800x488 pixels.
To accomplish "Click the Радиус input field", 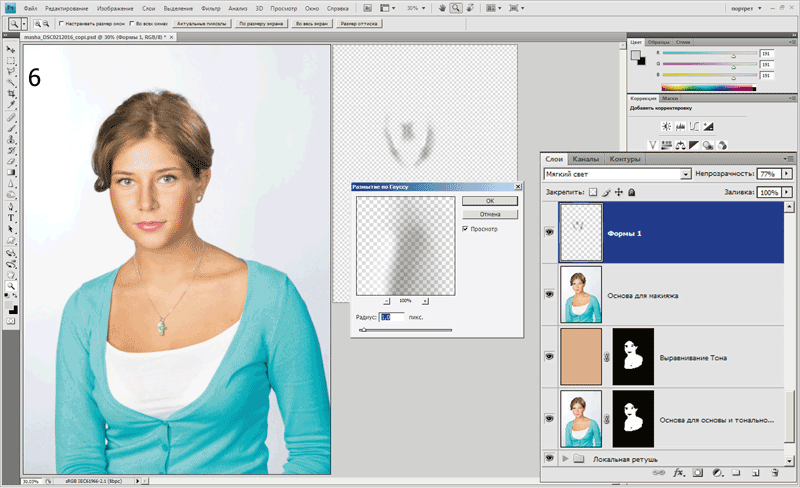I will pyautogui.click(x=391, y=317).
